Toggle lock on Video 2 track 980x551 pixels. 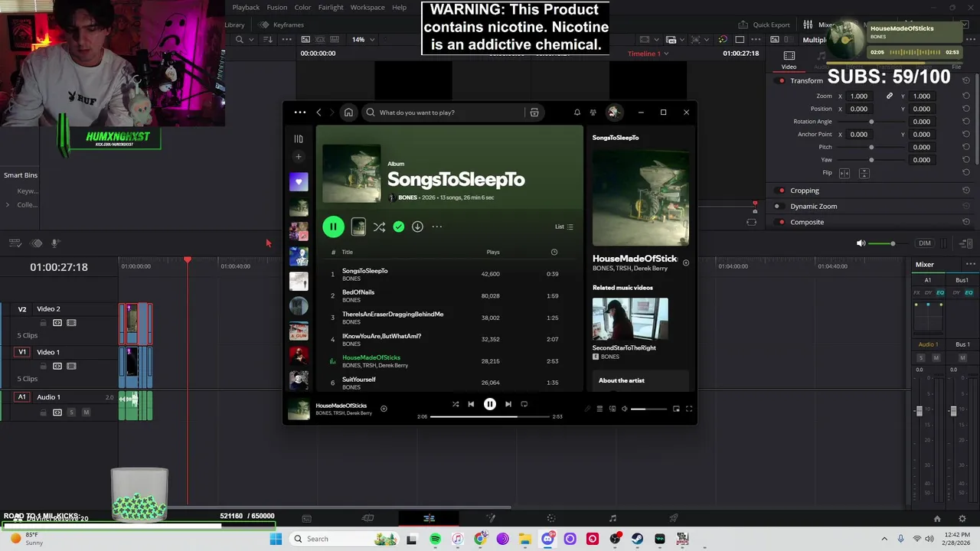tap(44, 323)
